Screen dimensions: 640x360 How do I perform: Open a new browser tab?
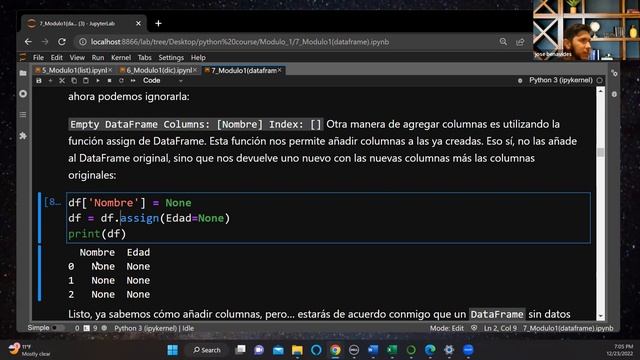click(158, 24)
